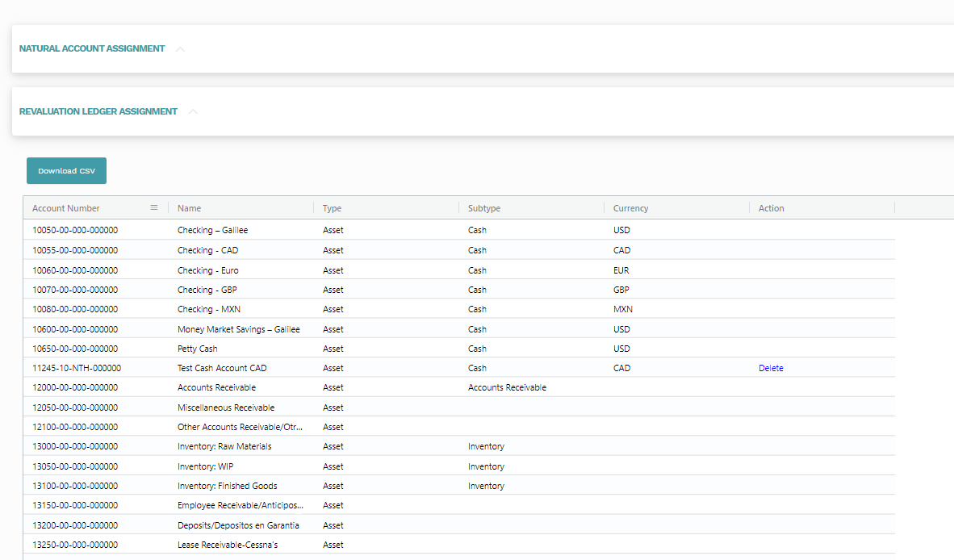Image resolution: width=954 pixels, height=560 pixels.
Task: Click the Download CSV button
Action: coord(66,171)
